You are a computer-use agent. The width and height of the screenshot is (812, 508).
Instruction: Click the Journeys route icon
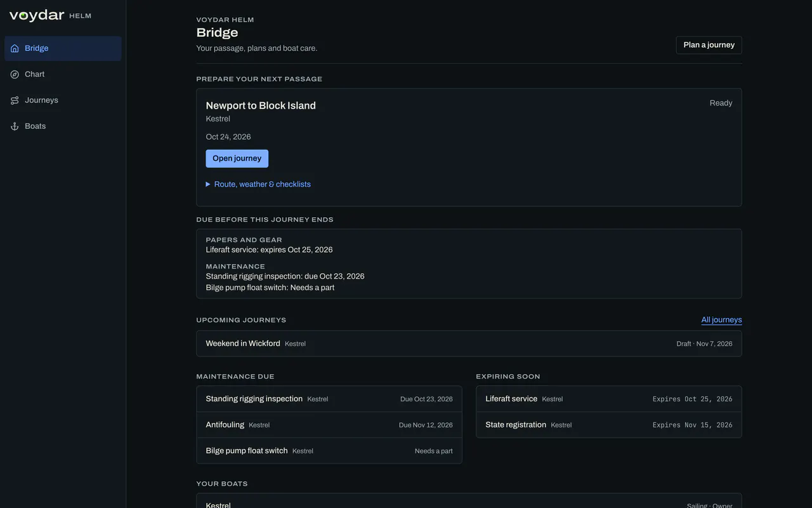15,100
